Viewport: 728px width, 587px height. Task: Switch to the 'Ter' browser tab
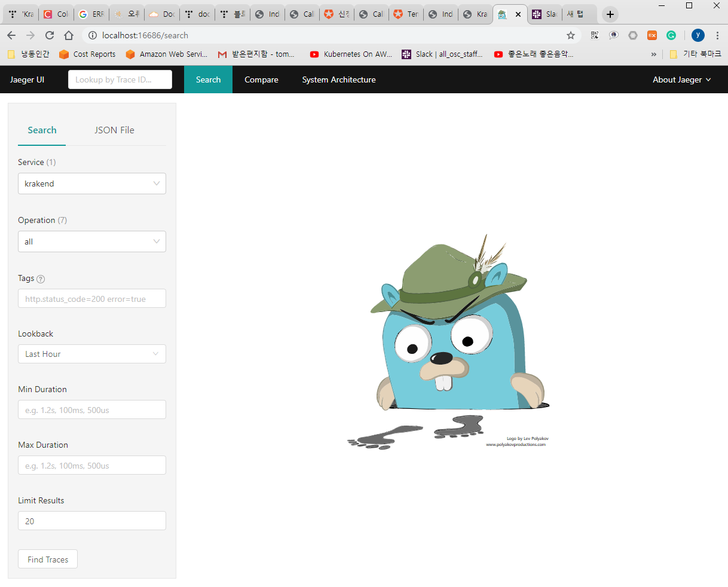[x=406, y=14]
